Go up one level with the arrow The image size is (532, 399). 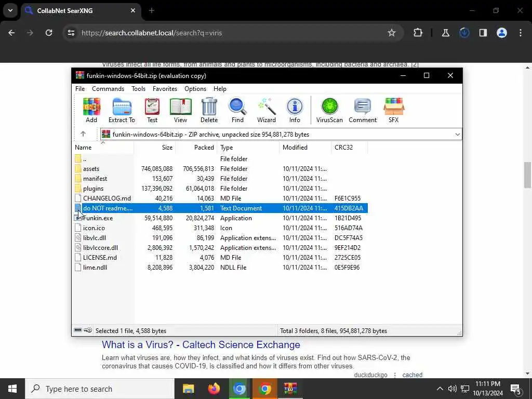click(x=83, y=134)
